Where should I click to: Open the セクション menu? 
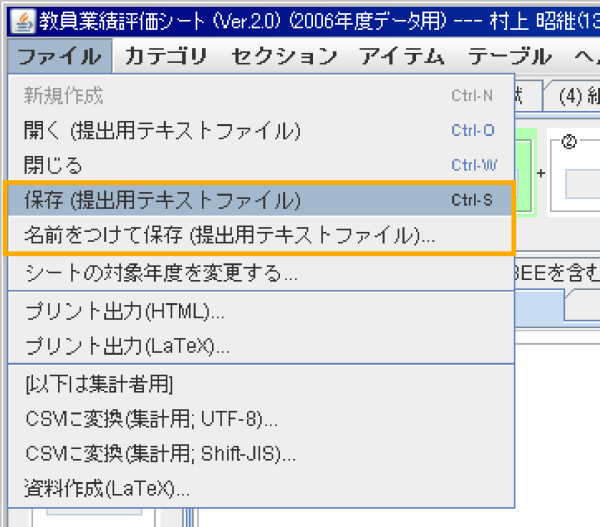pyautogui.click(x=284, y=57)
